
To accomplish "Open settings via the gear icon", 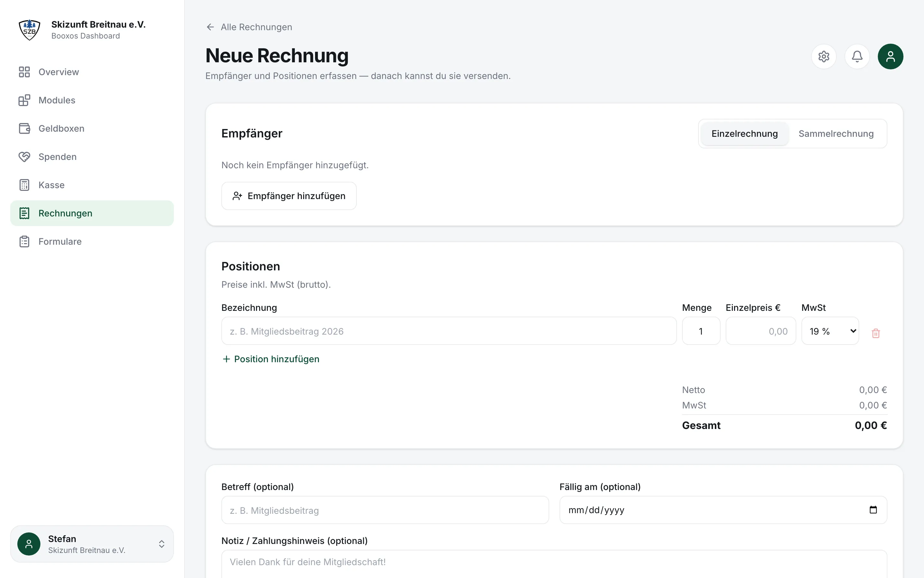I will pyautogui.click(x=824, y=57).
